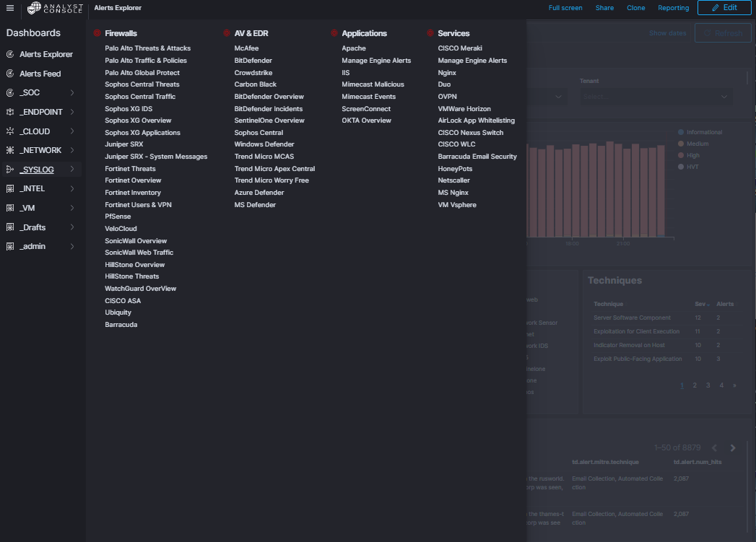
Task: Open Trend Micro Apex Central dashboard
Action: click(x=274, y=169)
